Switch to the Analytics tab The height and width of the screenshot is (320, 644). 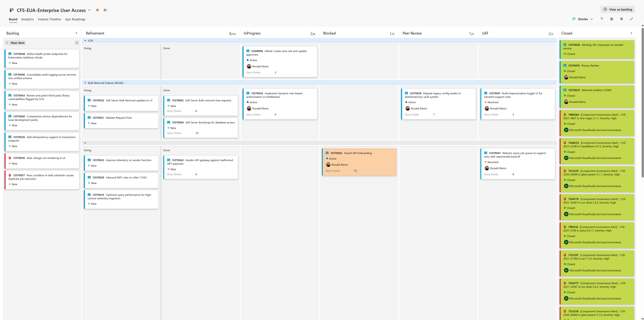click(28, 19)
